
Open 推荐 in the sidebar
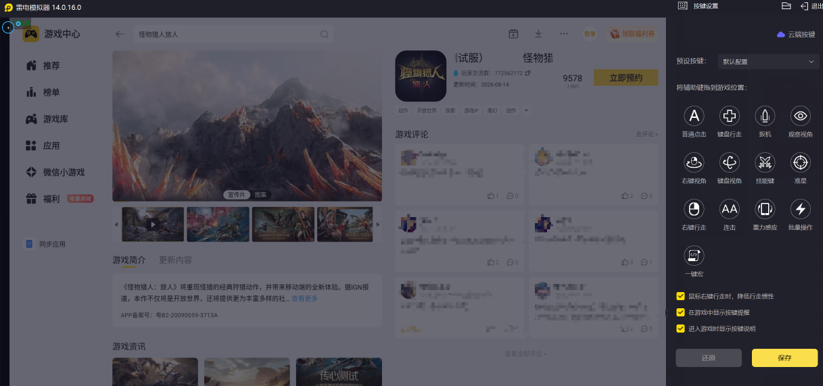pos(43,66)
